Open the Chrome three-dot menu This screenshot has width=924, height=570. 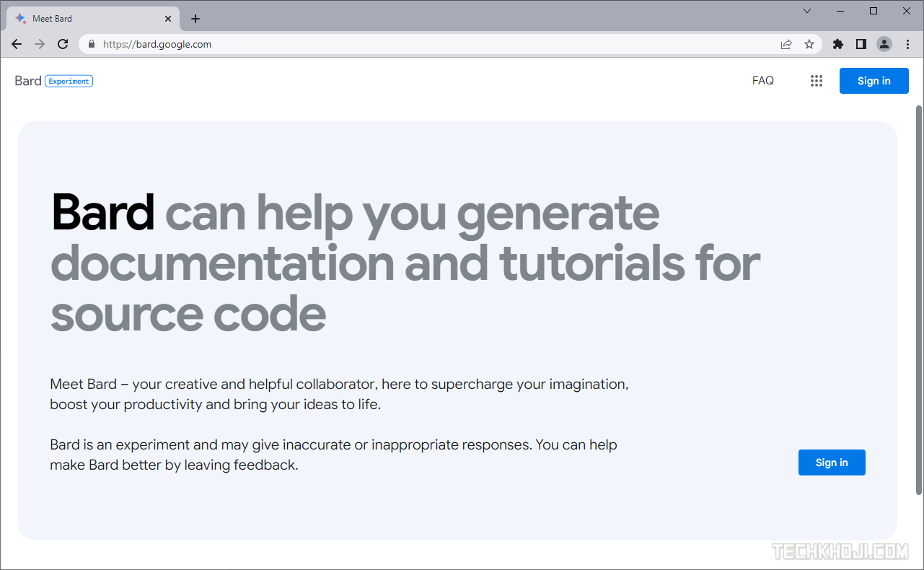pyautogui.click(x=907, y=44)
